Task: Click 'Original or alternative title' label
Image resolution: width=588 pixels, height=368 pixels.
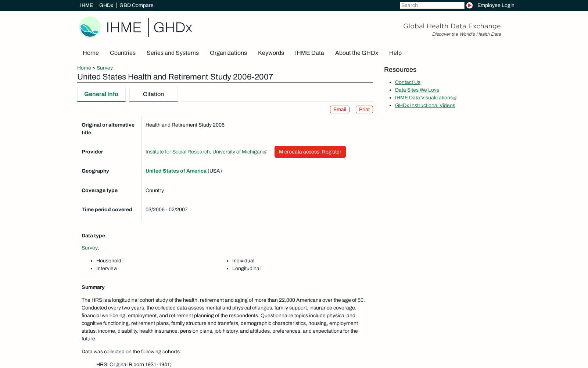Action: (x=108, y=129)
